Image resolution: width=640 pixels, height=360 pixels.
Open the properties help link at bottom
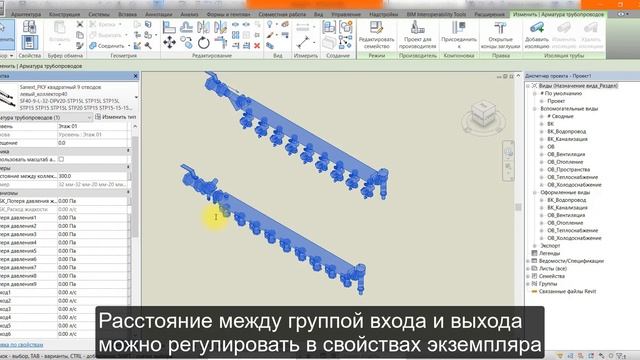tap(21, 345)
